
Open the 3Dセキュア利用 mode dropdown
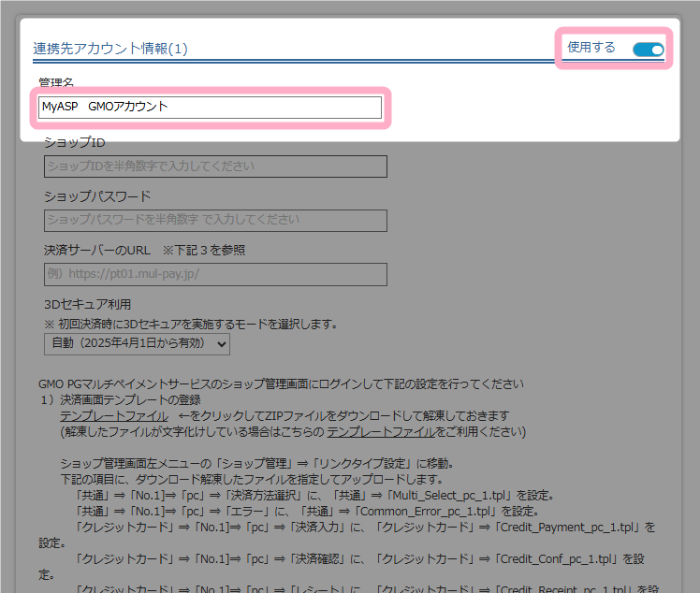[137, 344]
